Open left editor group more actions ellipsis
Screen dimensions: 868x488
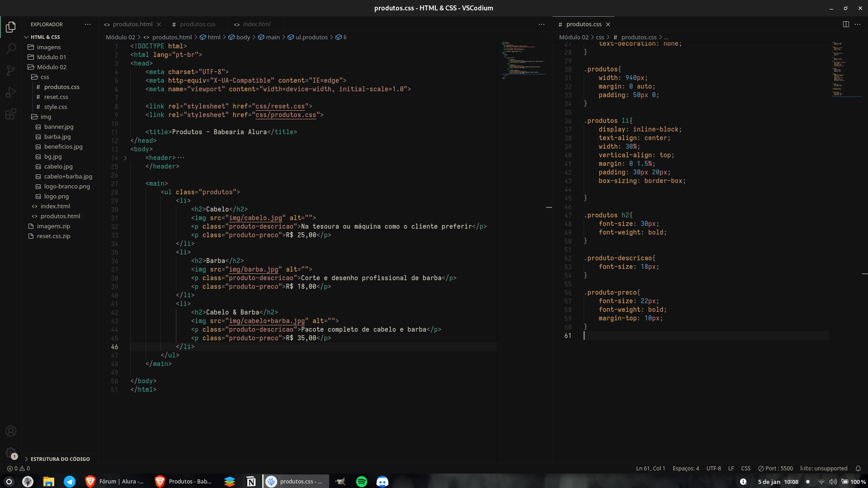[x=542, y=24]
